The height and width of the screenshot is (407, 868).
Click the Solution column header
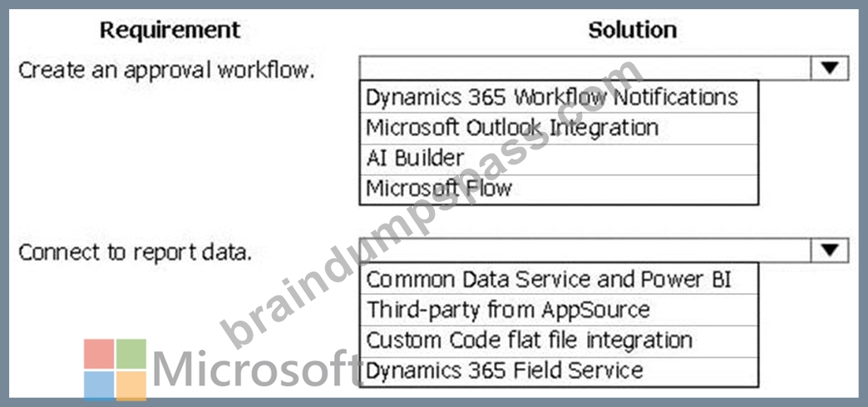tap(633, 30)
